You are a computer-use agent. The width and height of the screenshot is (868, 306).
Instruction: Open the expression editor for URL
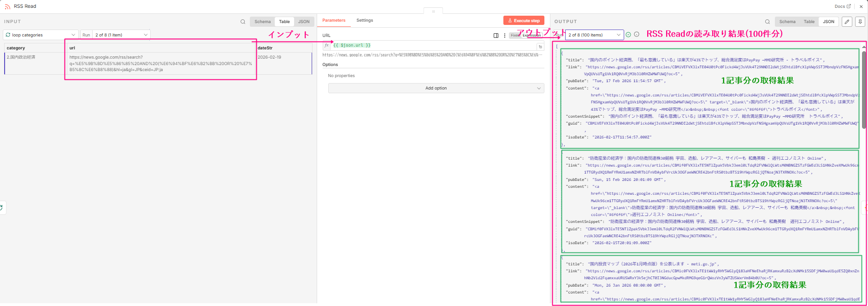coord(541,47)
